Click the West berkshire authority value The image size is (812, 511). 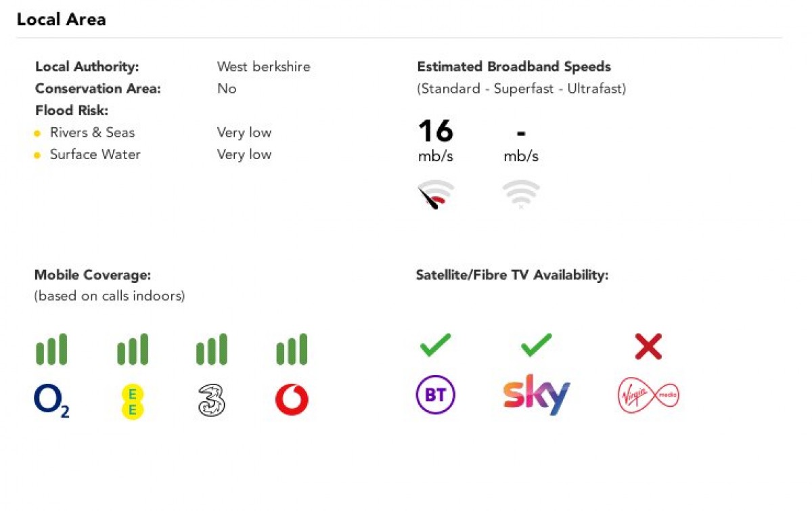(264, 66)
